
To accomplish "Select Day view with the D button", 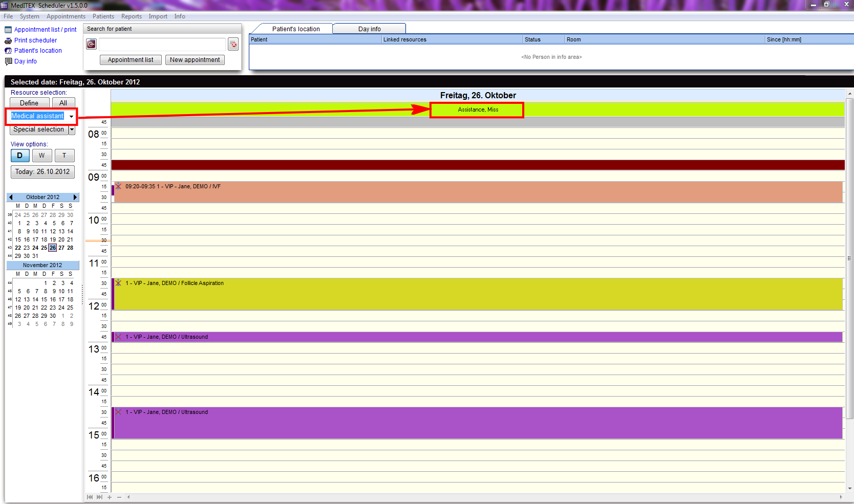I will pyautogui.click(x=20, y=156).
